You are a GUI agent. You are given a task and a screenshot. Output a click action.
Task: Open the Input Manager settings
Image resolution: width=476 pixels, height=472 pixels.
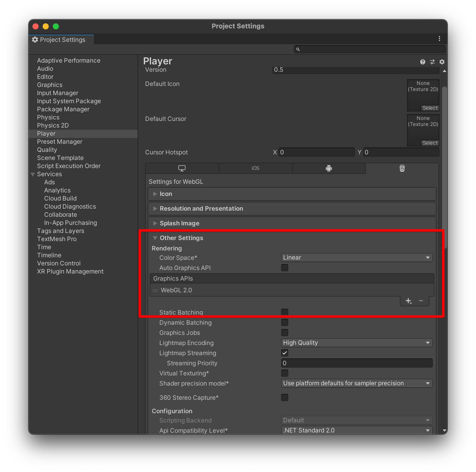58,93
